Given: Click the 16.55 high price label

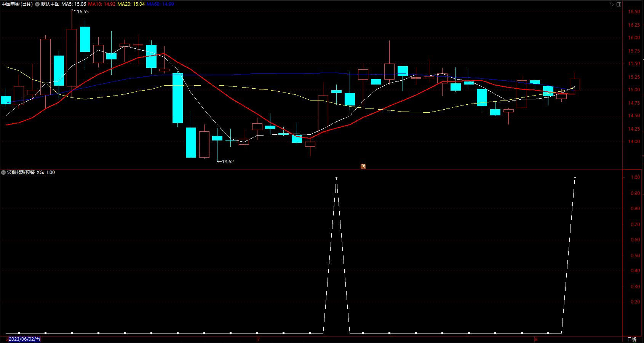Looking at the screenshot, I should pos(83,12).
